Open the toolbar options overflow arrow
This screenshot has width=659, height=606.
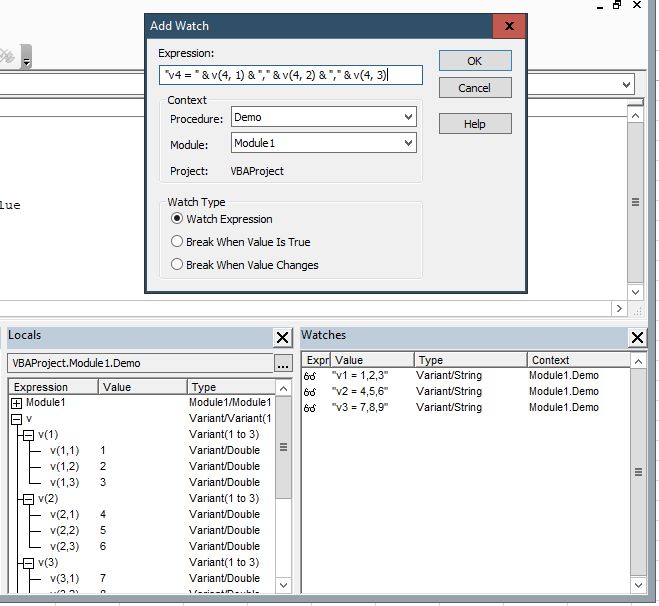point(26,57)
